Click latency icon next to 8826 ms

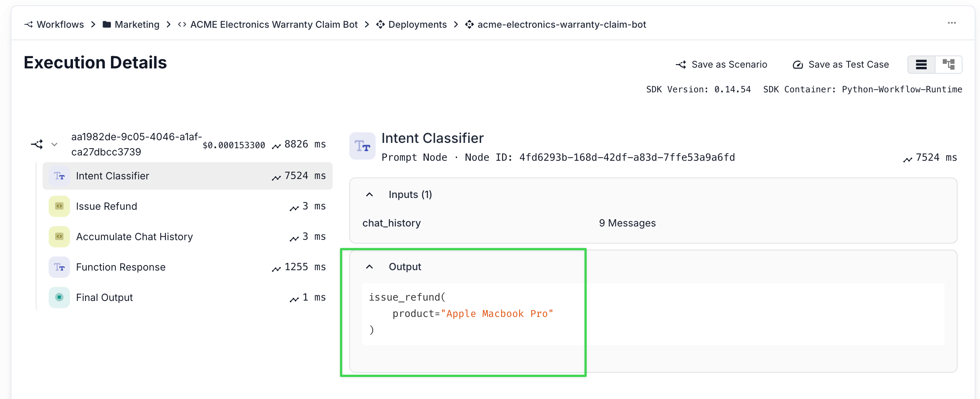[x=276, y=146]
